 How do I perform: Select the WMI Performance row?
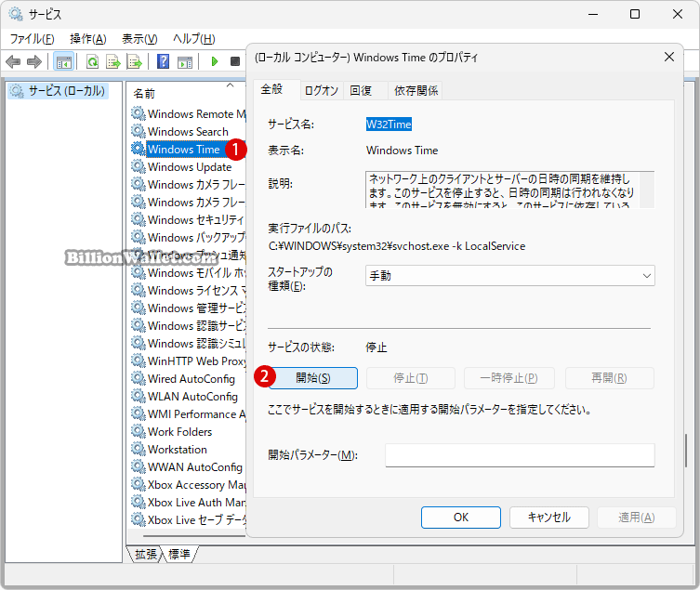tap(188, 414)
